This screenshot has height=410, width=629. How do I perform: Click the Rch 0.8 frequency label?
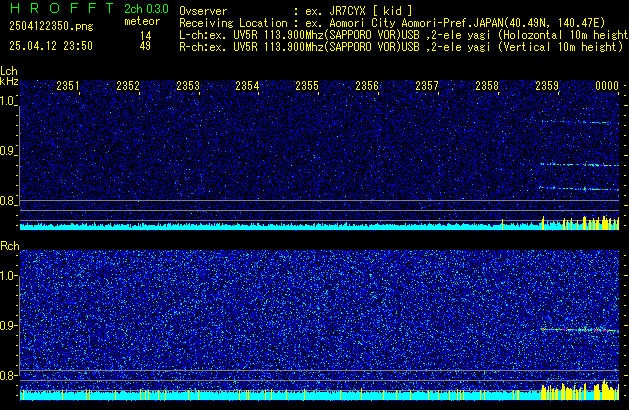click(x=7, y=375)
